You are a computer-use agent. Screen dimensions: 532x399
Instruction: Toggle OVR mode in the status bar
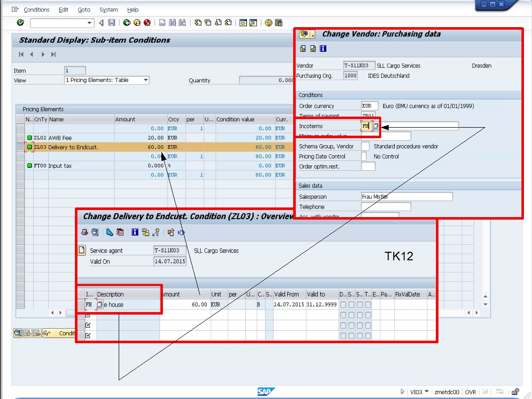470,391
